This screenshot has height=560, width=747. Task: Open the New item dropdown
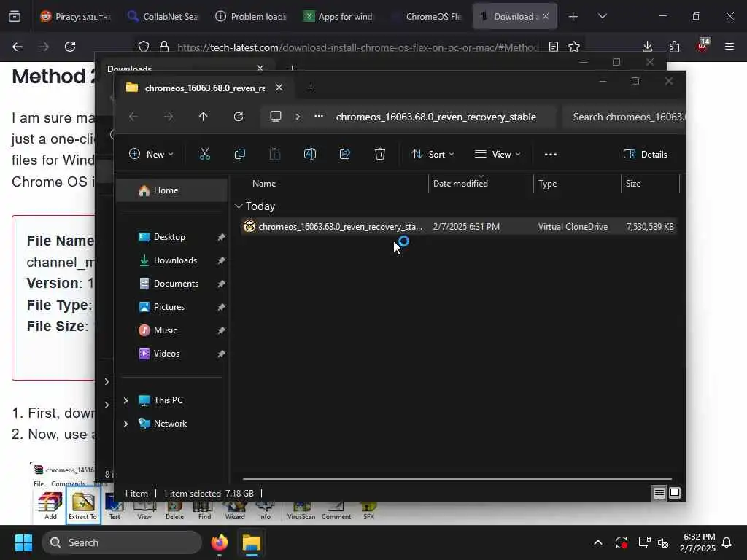coord(152,155)
